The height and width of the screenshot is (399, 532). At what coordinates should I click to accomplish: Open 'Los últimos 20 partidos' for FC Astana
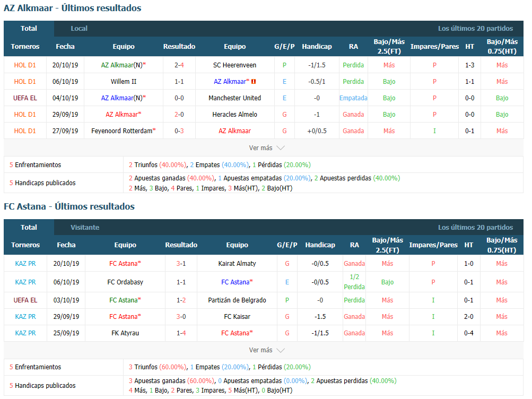(x=475, y=227)
